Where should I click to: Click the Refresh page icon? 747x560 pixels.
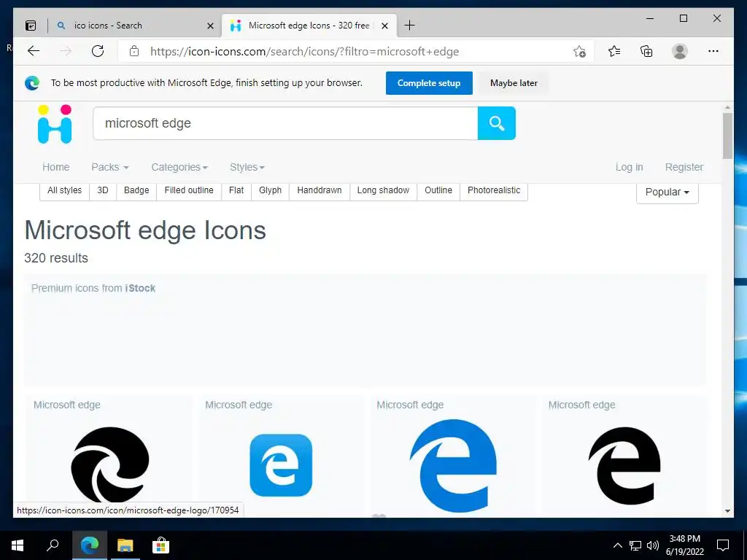tap(98, 51)
